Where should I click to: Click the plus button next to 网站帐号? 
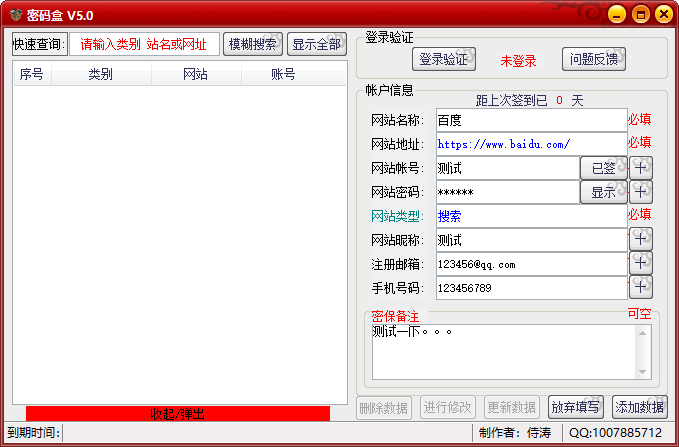(x=640, y=168)
